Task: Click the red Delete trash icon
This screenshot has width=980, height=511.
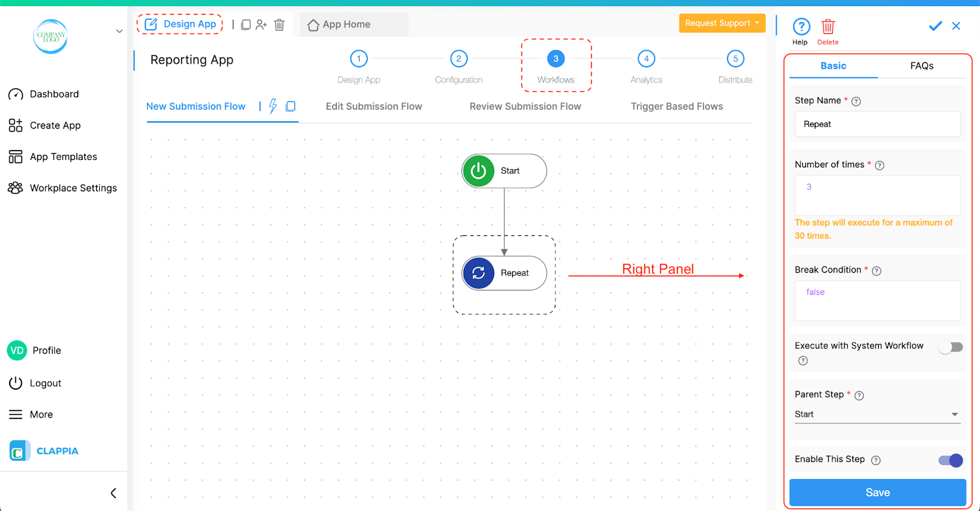Action: tap(828, 26)
